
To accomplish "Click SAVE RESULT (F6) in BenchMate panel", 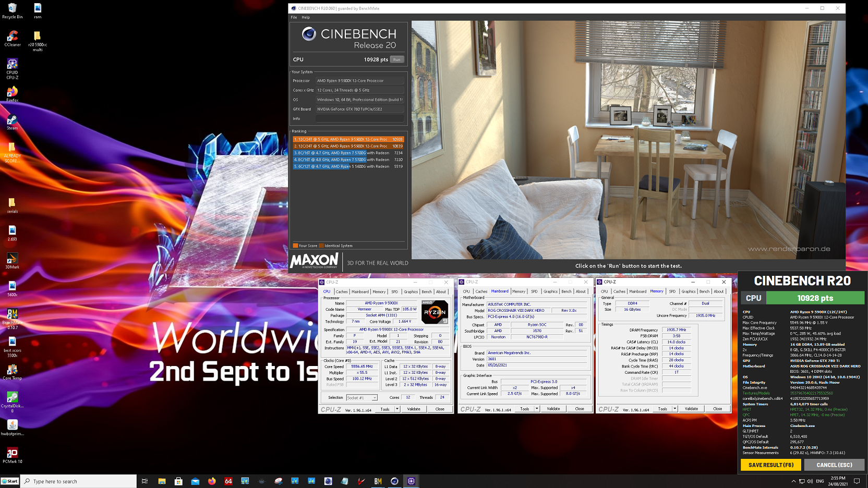I will (x=771, y=465).
